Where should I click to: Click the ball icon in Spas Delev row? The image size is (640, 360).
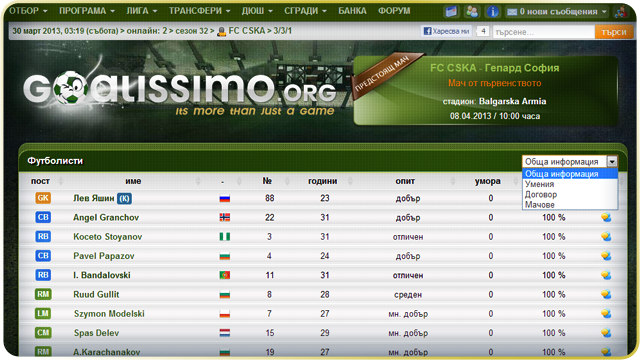tap(606, 333)
